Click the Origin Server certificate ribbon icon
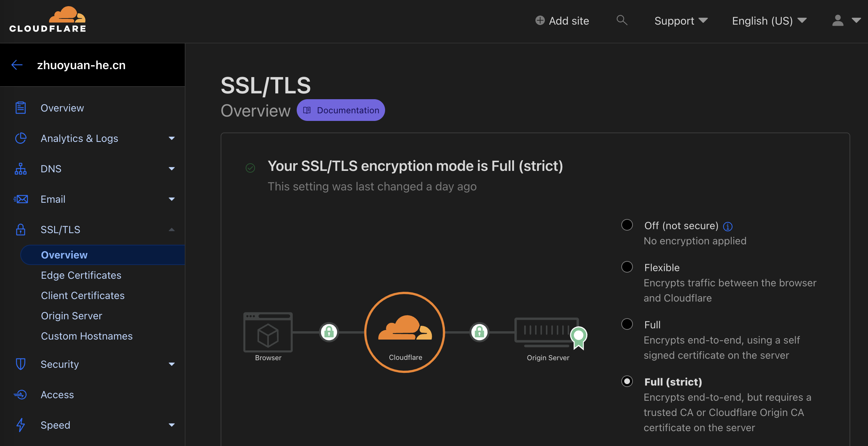 coord(579,338)
